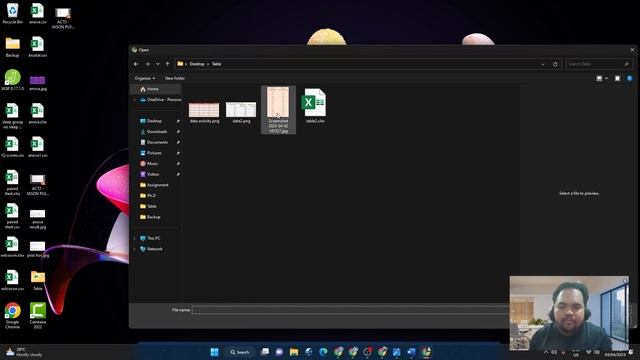The height and width of the screenshot is (360, 640).
Task: Open the Windows Start menu
Action: coord(214,352)
